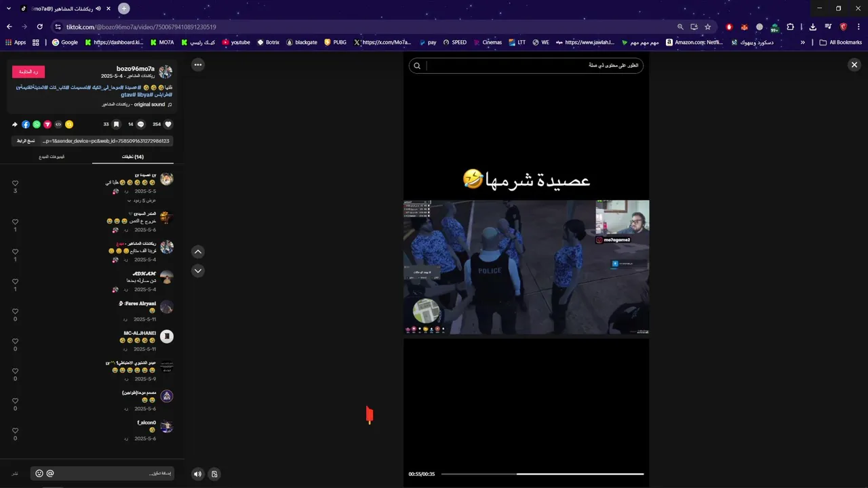This screenshot has width=868, height=488.
Task: Click the yellow coin share icon
Action: pos(69,124)
